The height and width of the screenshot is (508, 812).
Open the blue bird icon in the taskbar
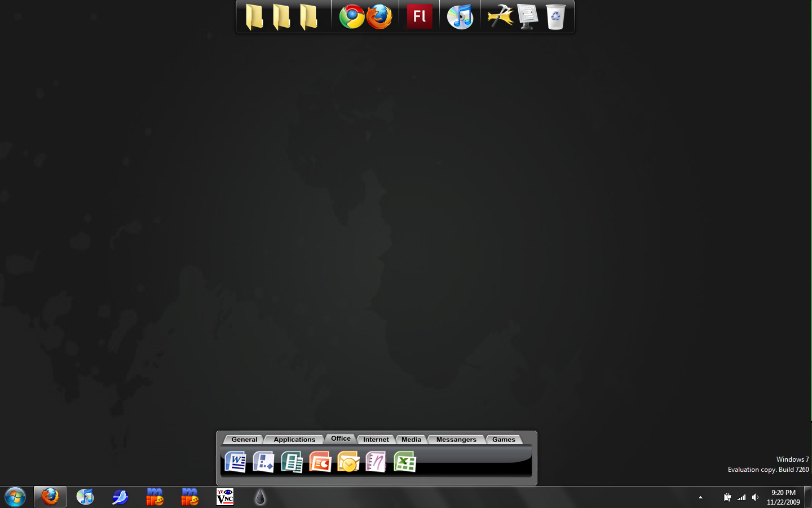coord(120,497)
